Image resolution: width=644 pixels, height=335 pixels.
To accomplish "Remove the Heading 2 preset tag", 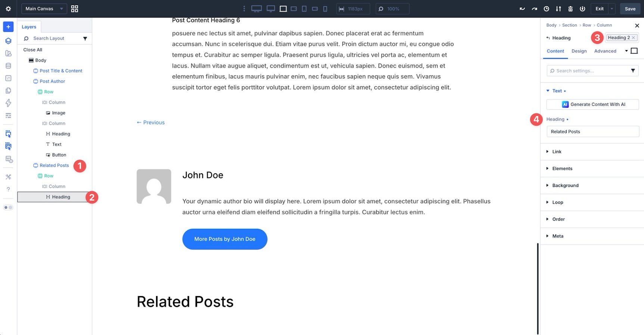I will pos(634,38).
